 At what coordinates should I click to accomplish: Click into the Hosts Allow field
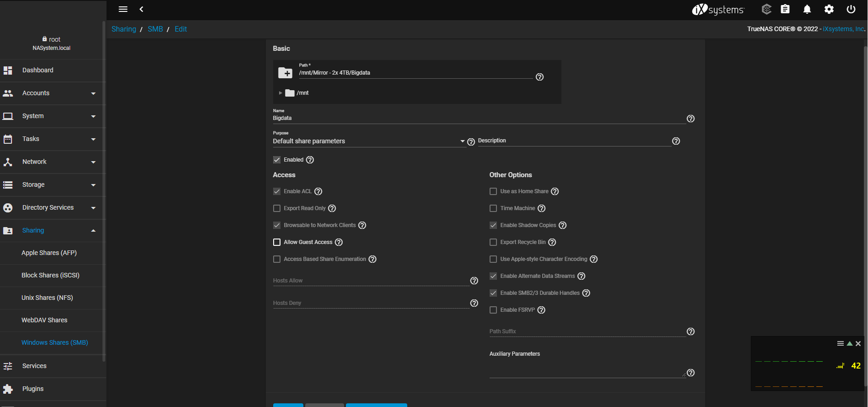tap(371, 281)
